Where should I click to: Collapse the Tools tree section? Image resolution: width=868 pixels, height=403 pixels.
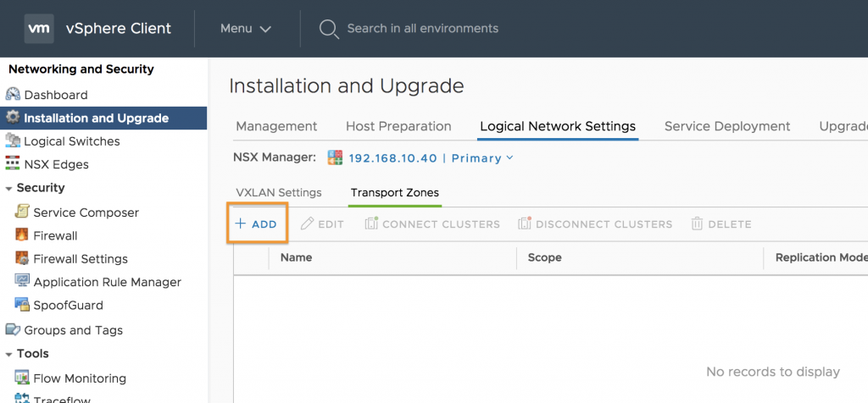8,355
